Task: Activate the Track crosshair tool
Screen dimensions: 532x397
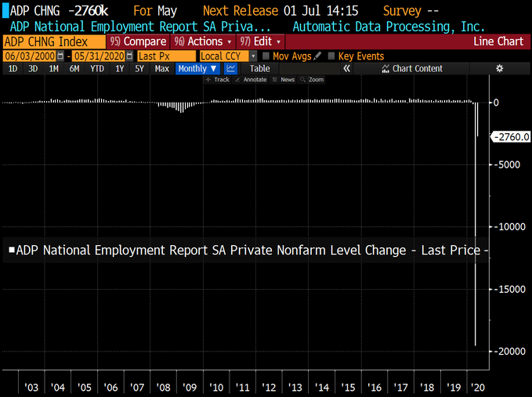Action: point(218,80)
